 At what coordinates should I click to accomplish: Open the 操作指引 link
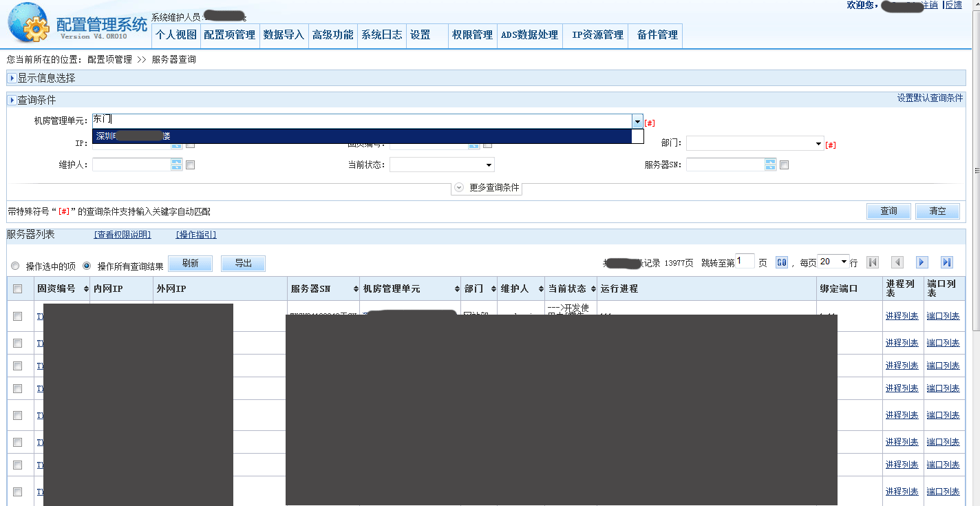pyautogui.click(x=196, y=235)
